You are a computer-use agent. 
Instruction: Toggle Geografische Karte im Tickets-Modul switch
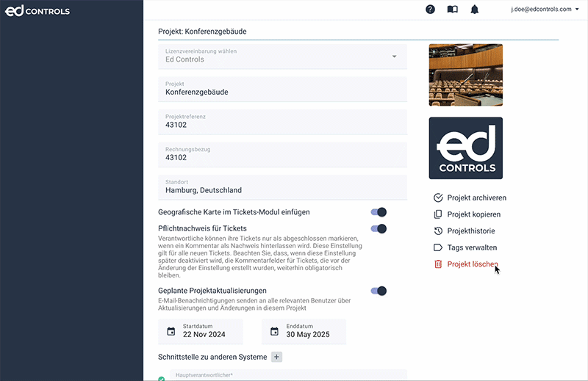[379, 212]
